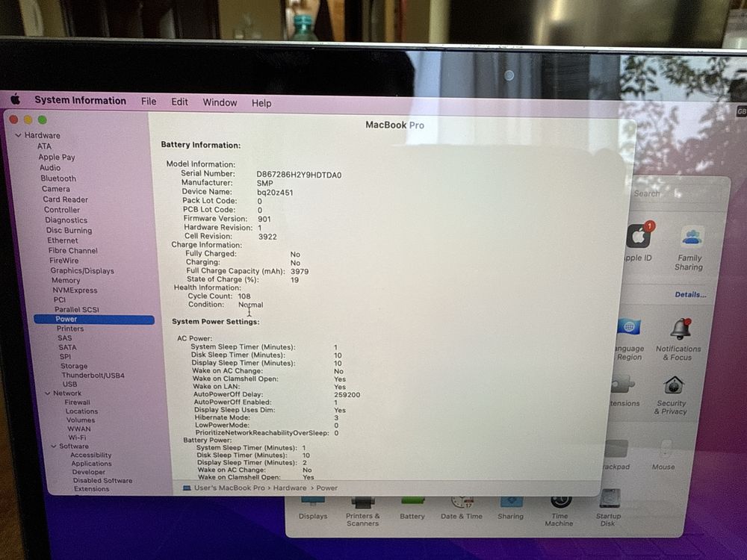Open the Window menu
747x560 pixels.
(x=220, y=102)
